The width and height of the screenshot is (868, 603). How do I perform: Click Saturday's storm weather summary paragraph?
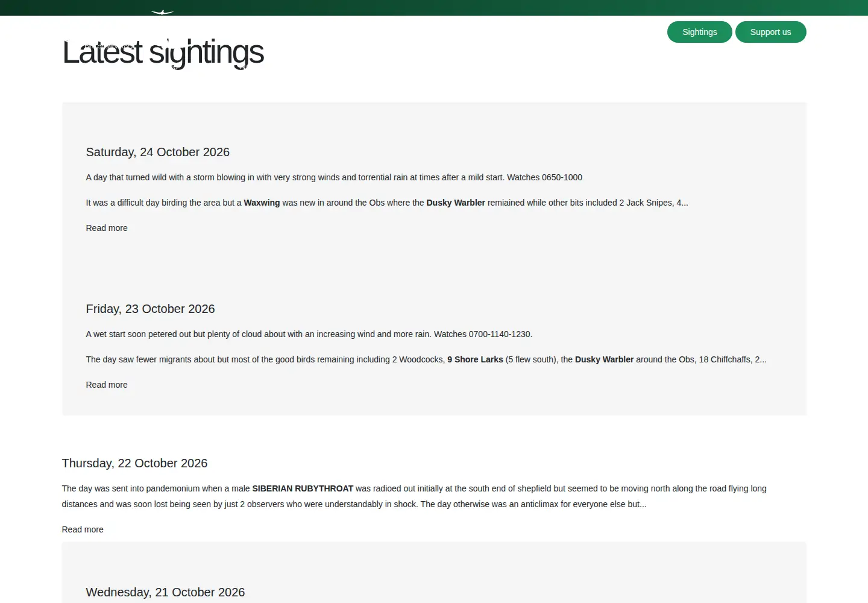[x=334, y=177]
